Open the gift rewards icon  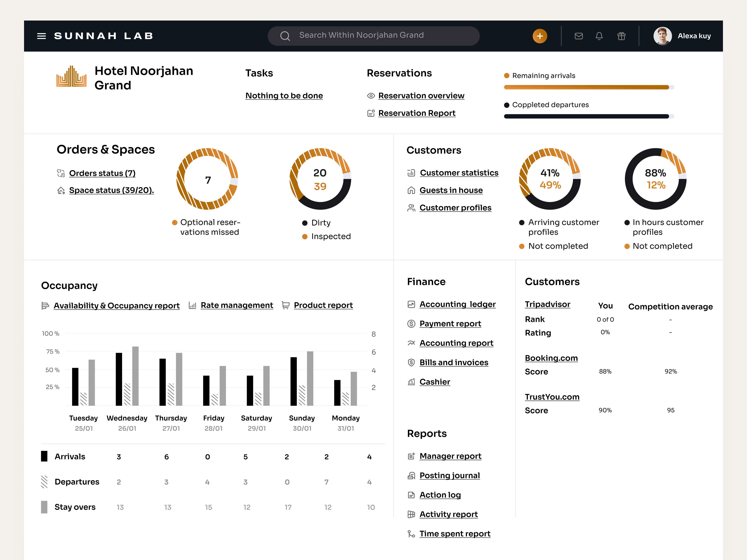click(x=621, y=36)
